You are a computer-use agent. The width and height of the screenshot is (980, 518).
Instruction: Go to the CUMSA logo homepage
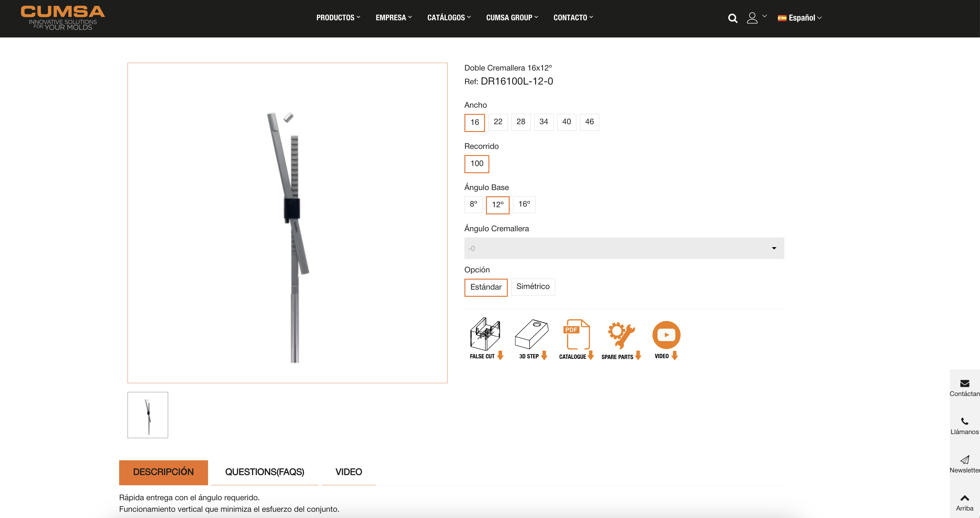[63, 17]
